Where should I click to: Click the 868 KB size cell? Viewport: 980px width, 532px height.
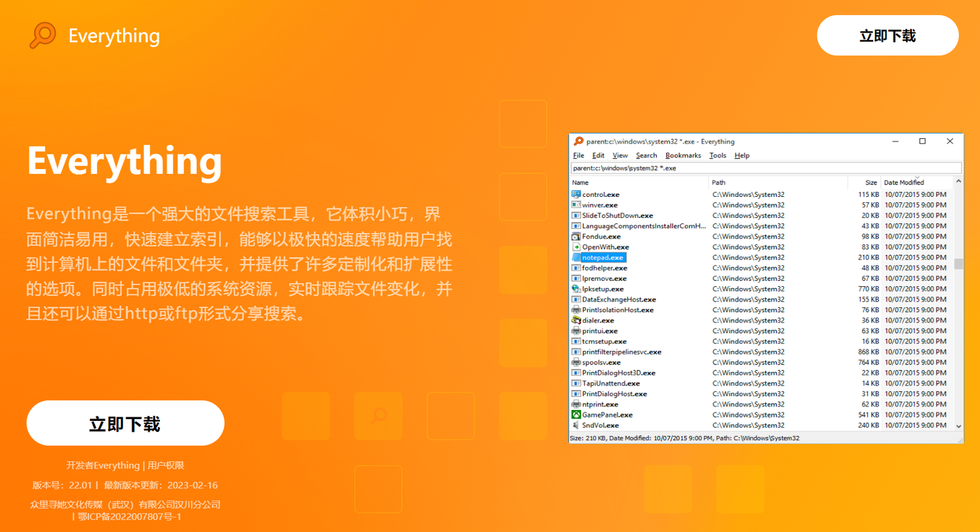868,352
